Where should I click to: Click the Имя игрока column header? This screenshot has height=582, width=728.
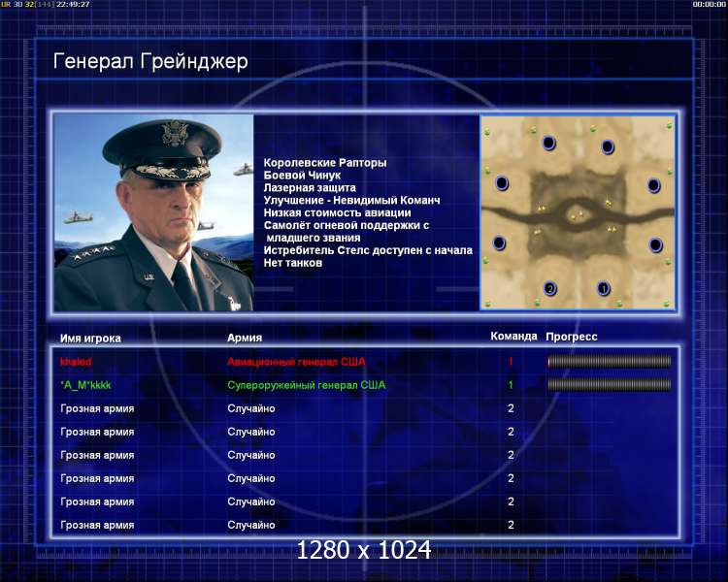[x=90, y=339]
